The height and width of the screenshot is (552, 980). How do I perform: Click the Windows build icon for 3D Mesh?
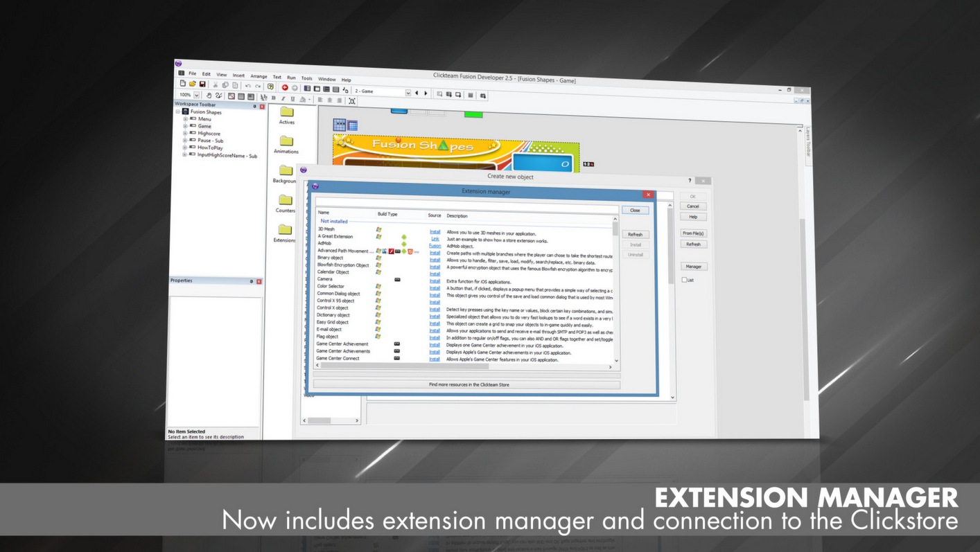[379, 229]
